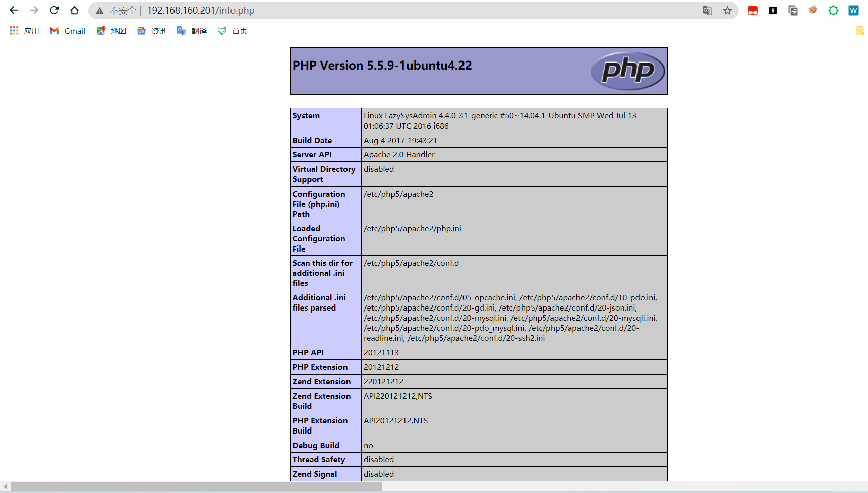This screenshot has width=868, height=493.
Task: Bookmark this page with the star
Action: (727, 11)
